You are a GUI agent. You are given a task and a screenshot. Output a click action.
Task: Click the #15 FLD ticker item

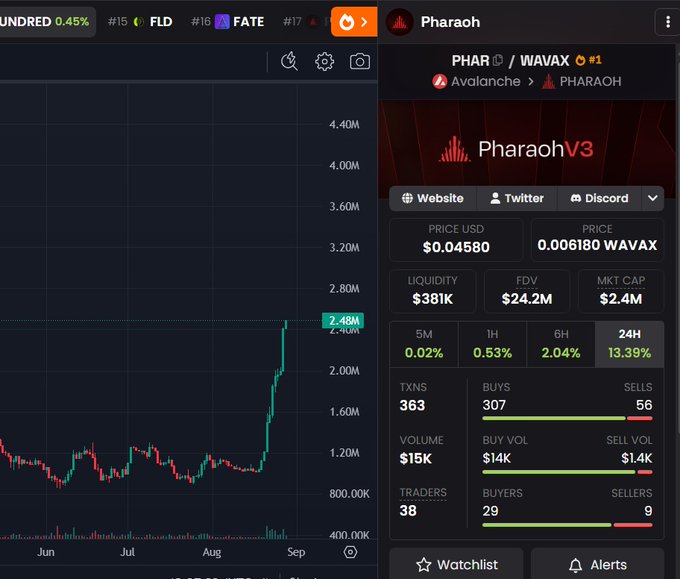tap(140, 22)
